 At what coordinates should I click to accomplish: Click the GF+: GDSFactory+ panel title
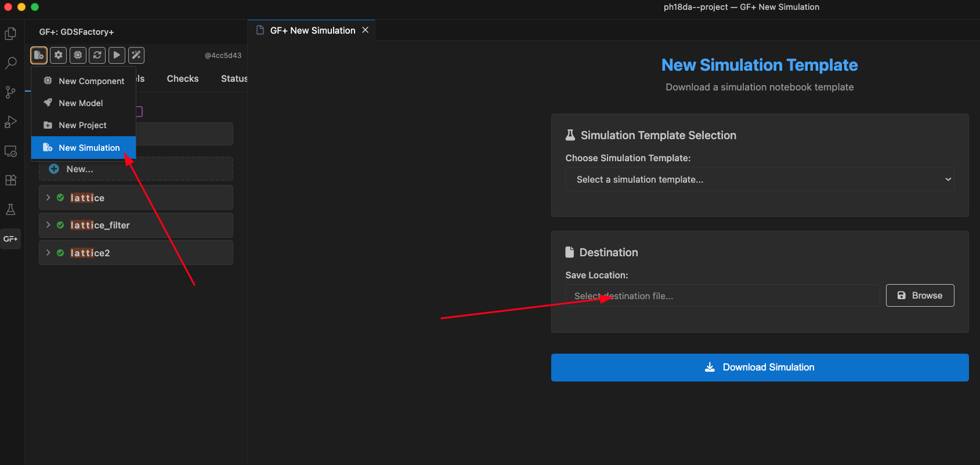pyautogui.click(x=77, y=32)
